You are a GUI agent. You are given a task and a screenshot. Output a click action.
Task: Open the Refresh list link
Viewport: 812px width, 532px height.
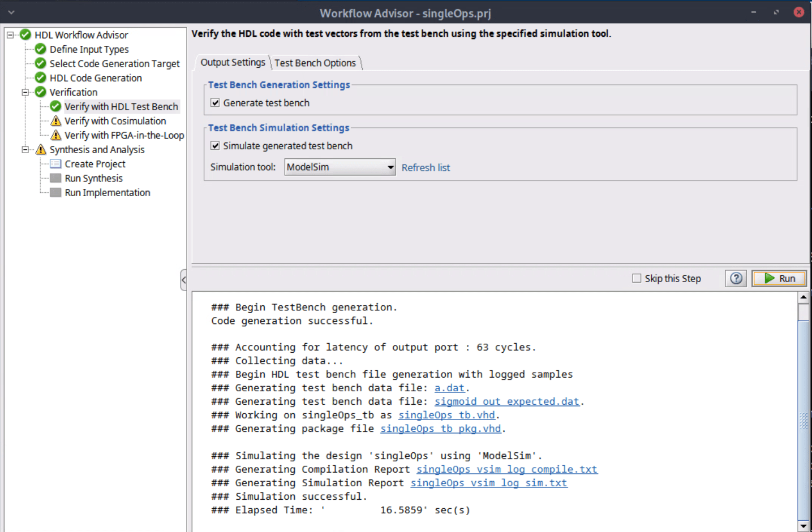pyautogui.click(x=426, y=167)
